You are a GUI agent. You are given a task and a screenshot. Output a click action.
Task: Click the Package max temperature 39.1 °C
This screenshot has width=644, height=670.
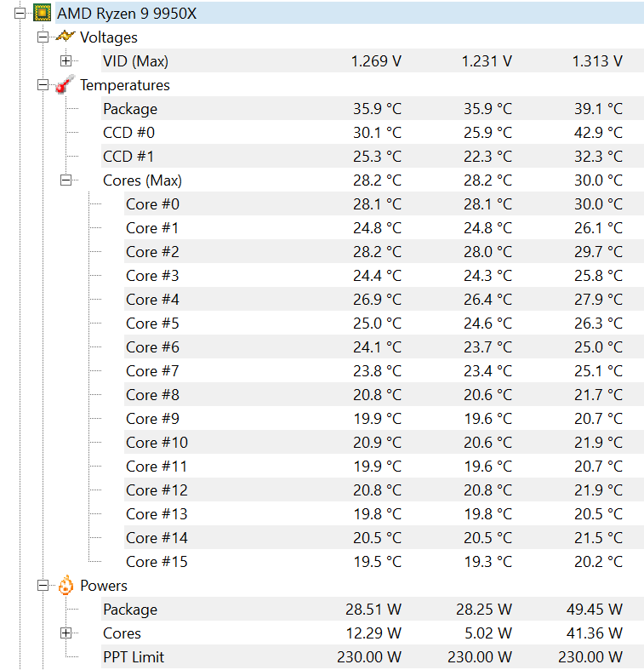click(x=598, y=109)
